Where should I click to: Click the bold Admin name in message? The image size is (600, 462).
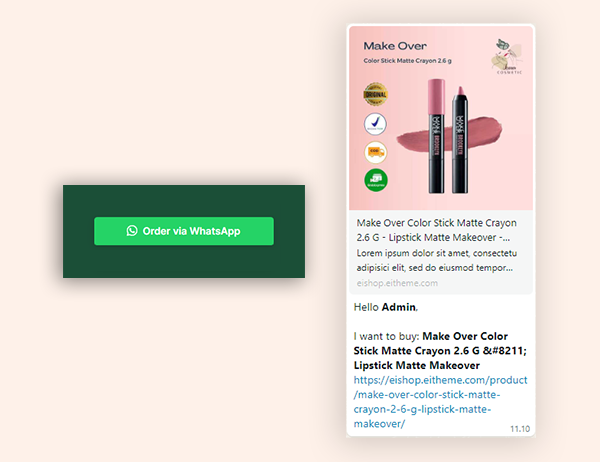pyautogui.click(x=399, y=307)
